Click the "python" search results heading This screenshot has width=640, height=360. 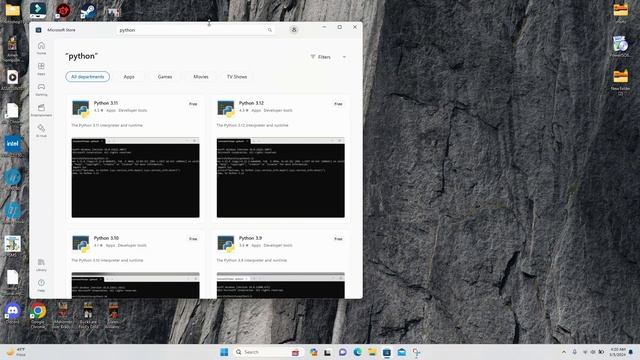(82, 56)
